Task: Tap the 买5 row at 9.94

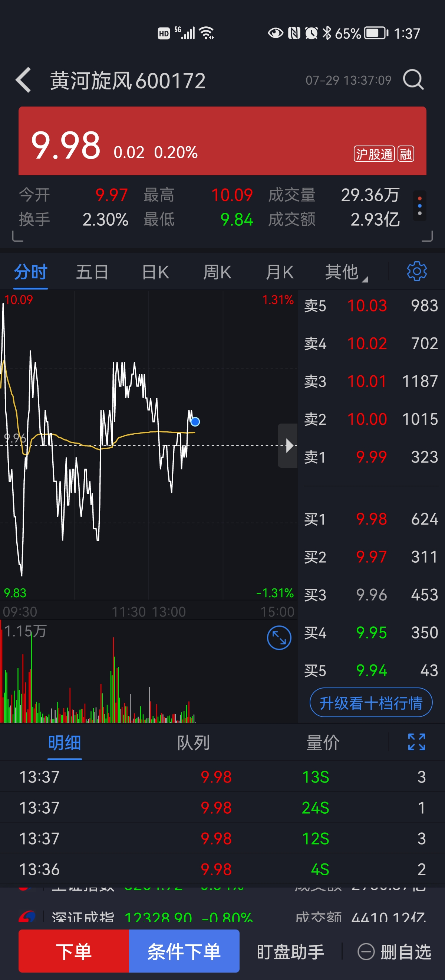Action: coord(371,670)
